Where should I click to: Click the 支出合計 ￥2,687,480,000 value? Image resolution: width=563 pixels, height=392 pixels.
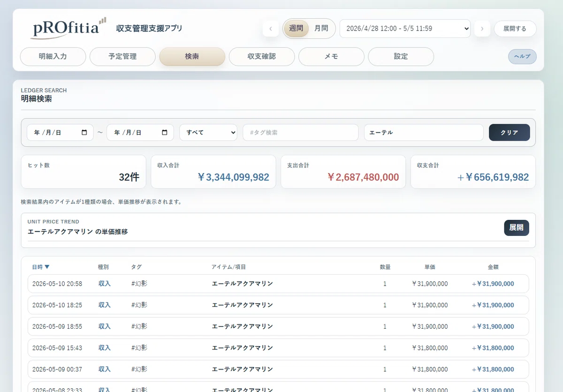[363, 177]
